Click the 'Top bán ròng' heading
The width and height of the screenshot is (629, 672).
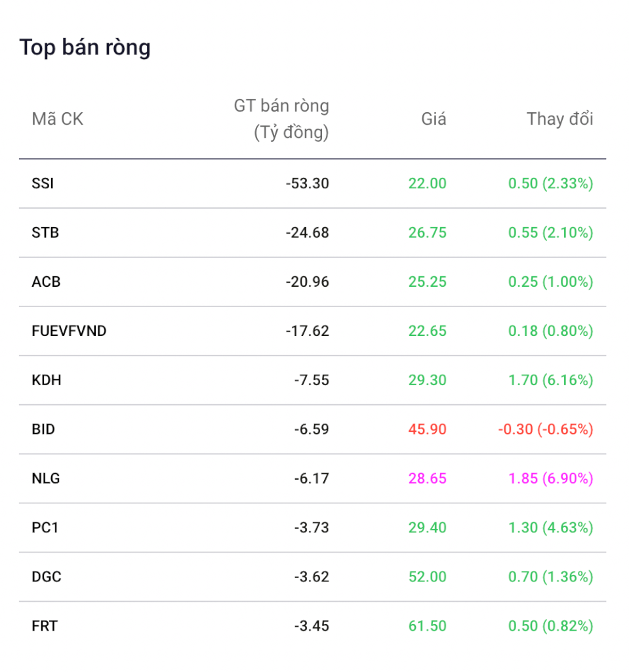(85, 47)
